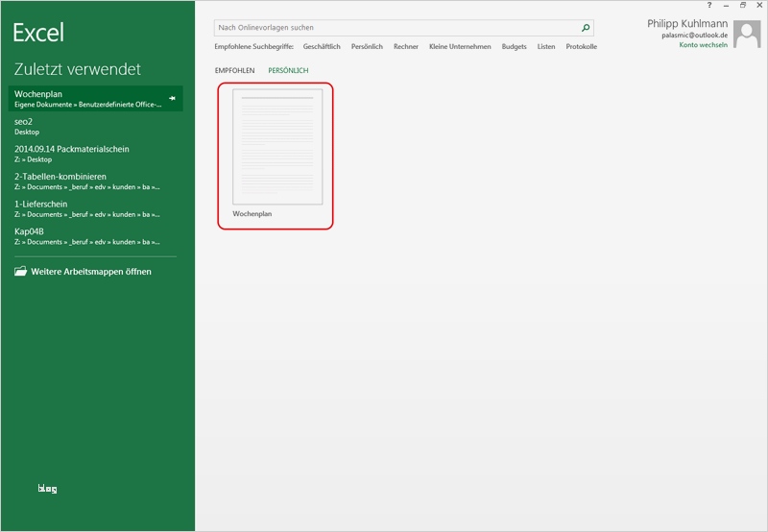Restore down the Excel window
Image resolution: width=768 pixels, height=532 pixels.
tap(742, 5)
